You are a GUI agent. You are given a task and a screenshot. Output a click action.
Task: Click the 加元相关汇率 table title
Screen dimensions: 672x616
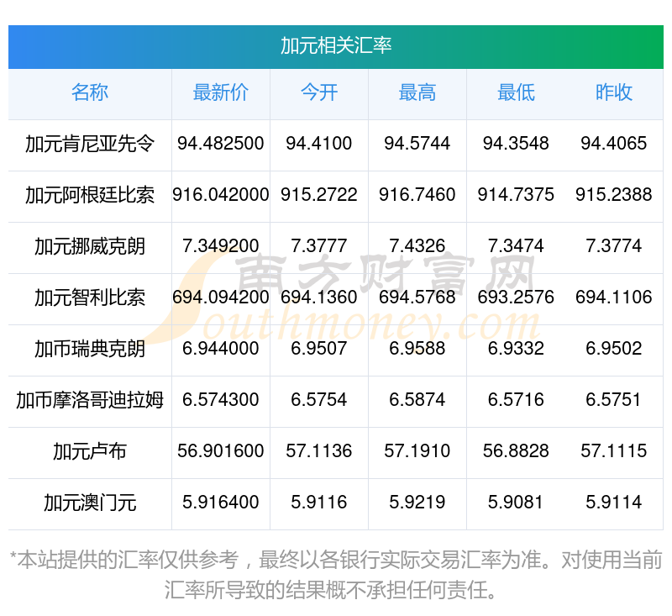point(336,46)
